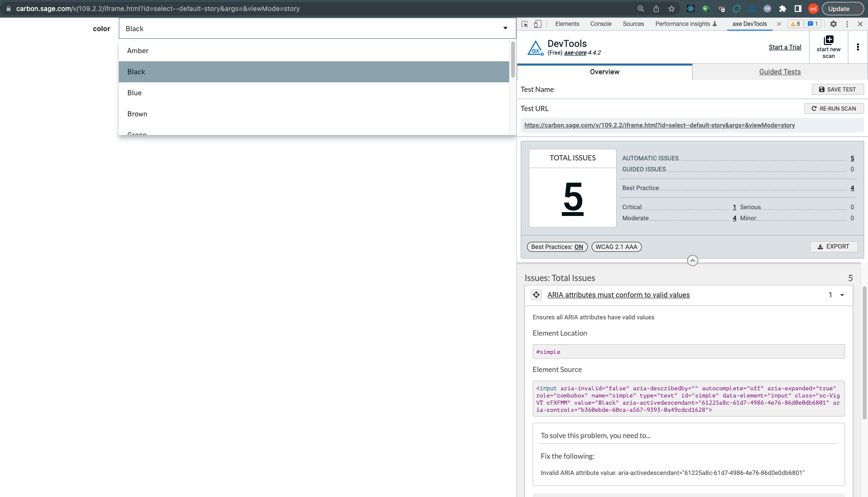The width and height of the screenshot is (868, 497).
Task: Select the inspect element cursor tool
Action: coord(525,23)
